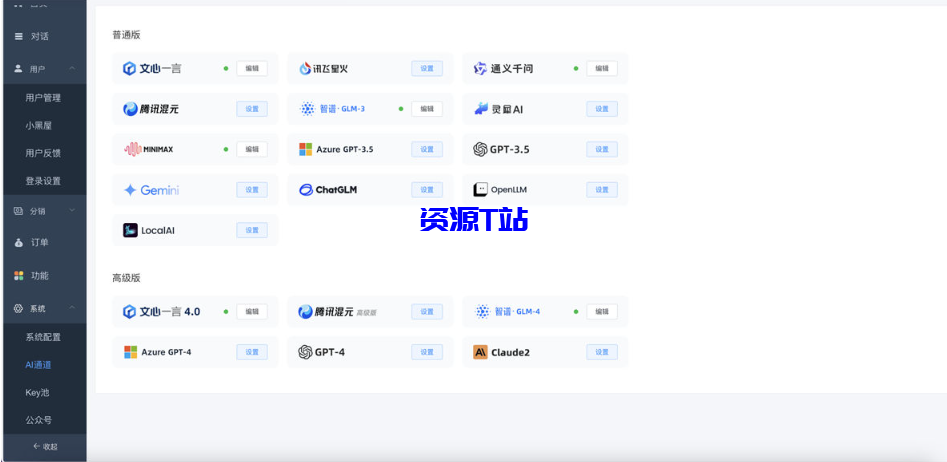
Task: Click 编辑 button for MINIMAX
Action: pyautogui.click(x=252, y=149)
